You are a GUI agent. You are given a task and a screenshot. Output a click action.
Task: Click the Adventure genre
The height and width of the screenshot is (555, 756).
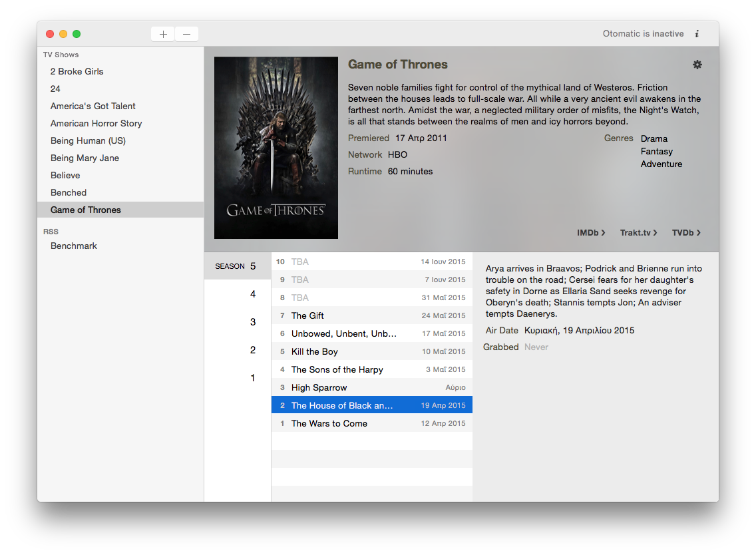click(x=661, y=164)
